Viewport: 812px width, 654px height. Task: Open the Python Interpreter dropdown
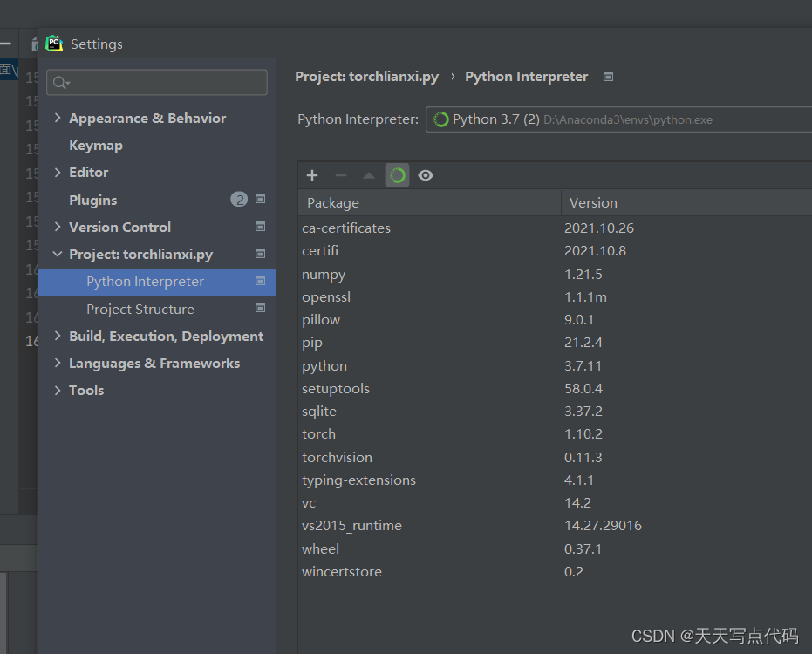click(619, 119)
